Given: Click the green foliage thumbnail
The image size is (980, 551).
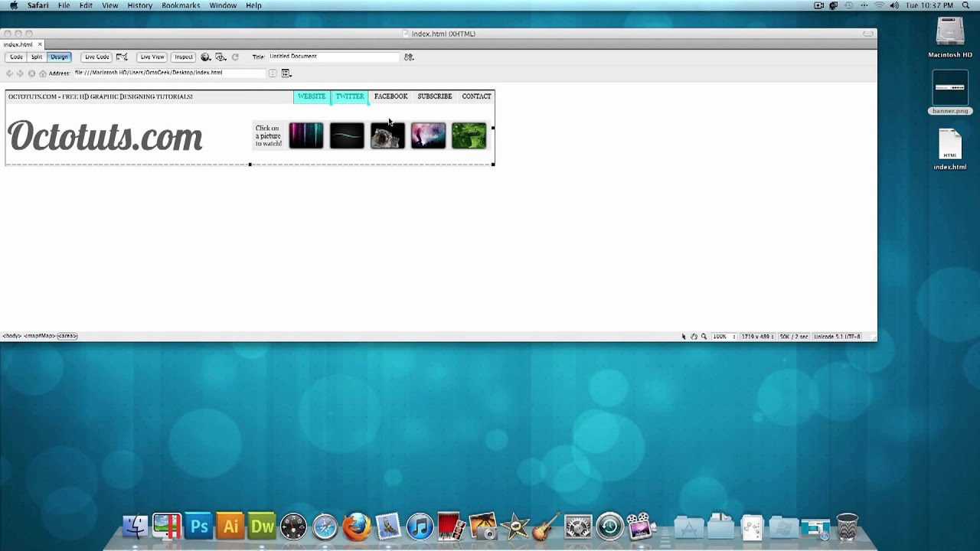Looking at the screenshot, I should [x=469, y=135].
